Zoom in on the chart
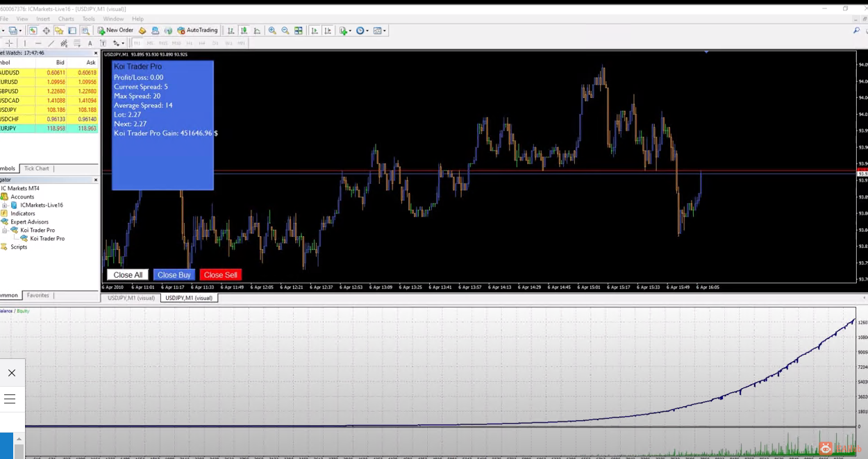The width and height of the screenshot is (868, 459). [272, 31]
